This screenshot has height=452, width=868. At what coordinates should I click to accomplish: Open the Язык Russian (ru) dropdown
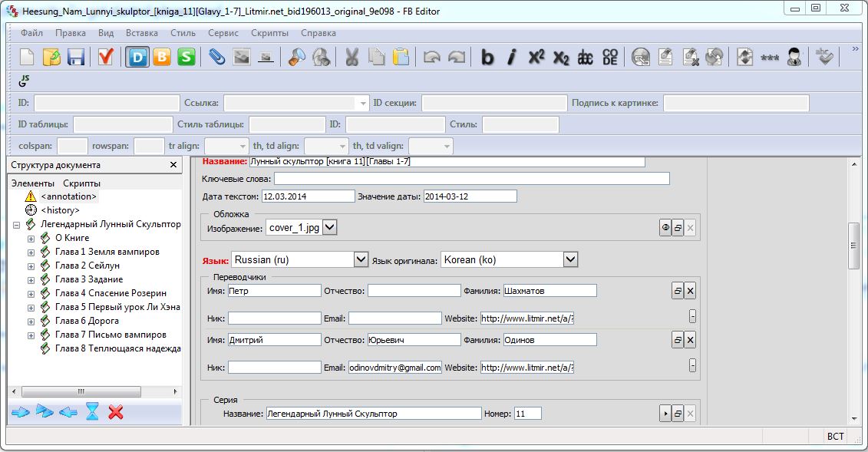[x=361, y=260]
